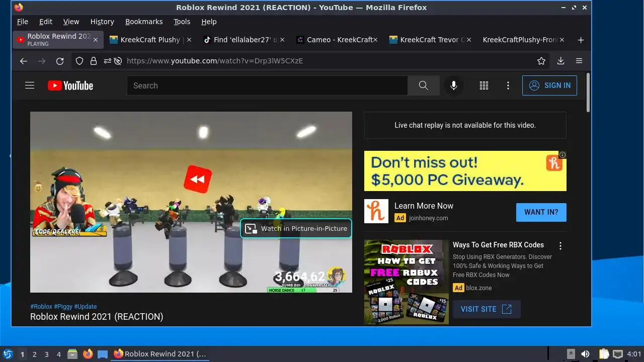Open options menu for Free RBX Codes ad
The image size is (644, 362).
560,246
